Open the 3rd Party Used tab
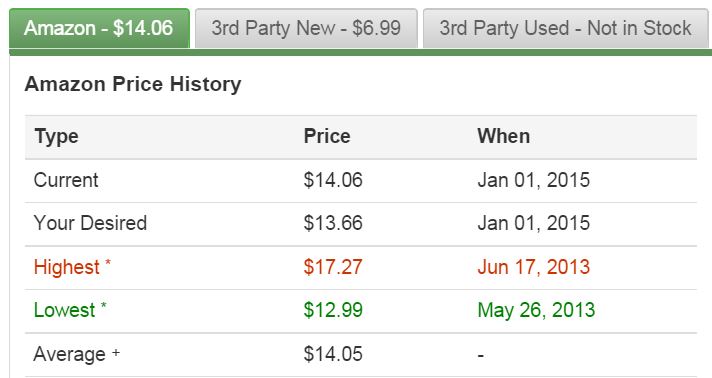 pos(565,28)
